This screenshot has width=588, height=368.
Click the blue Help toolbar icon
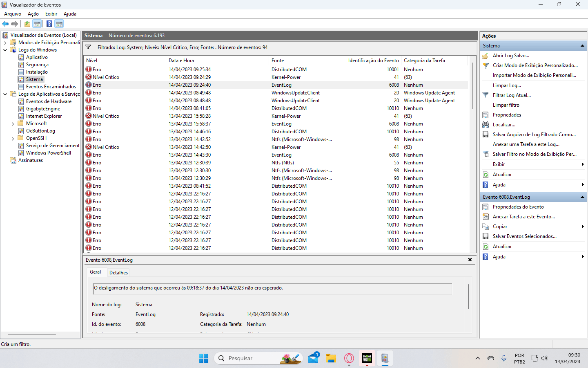coord(49,24)
